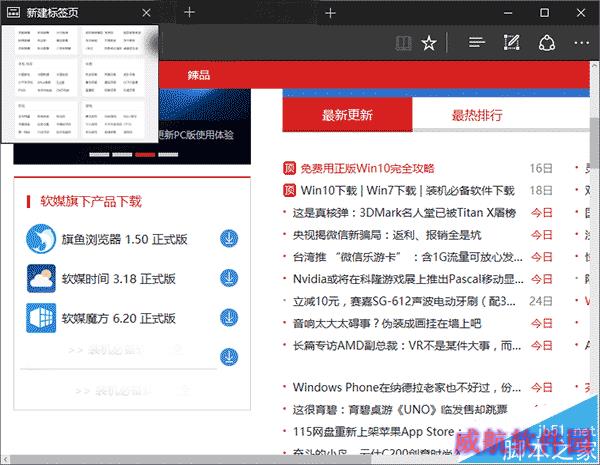600x465 pixels.
Task: Select the first carousel slide indicator
Action: click(99, 155)
